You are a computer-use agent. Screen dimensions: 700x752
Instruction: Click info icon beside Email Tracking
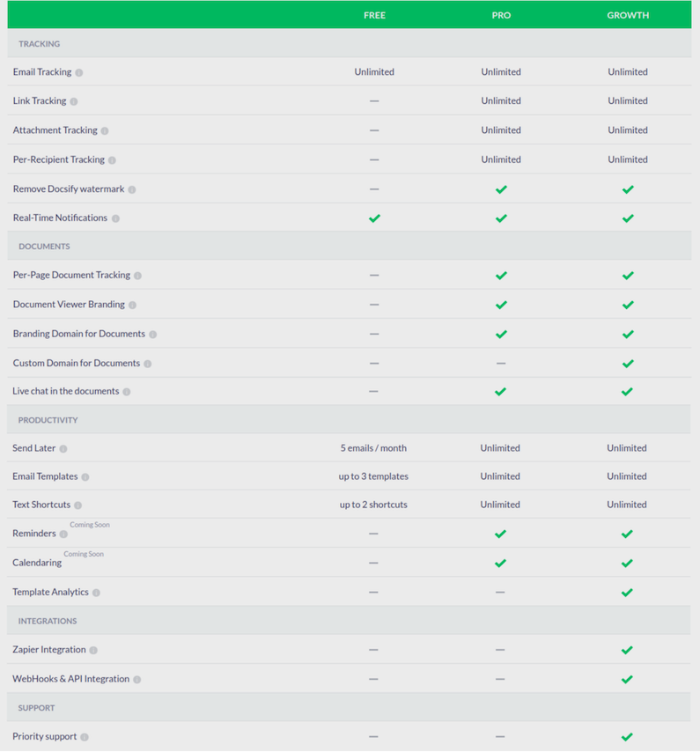pyautogui.click(x=79, y=72)
